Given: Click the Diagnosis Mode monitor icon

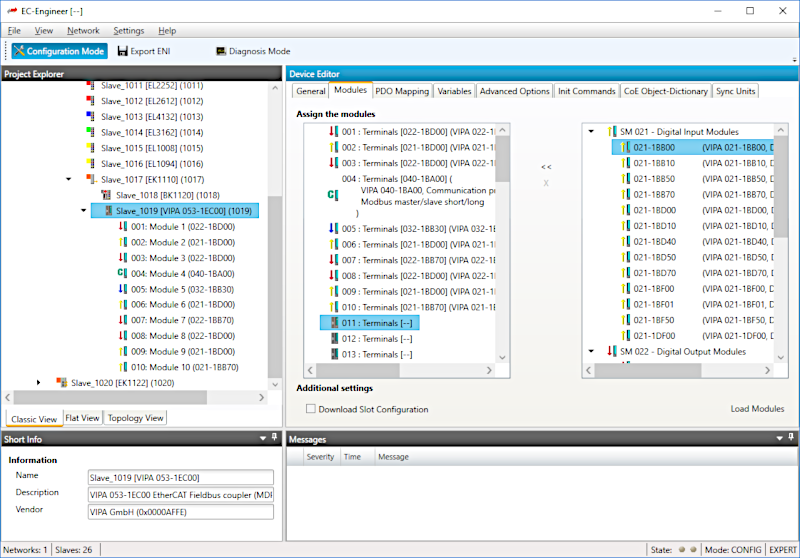Looking at the screenshot, I should [221, 51].
